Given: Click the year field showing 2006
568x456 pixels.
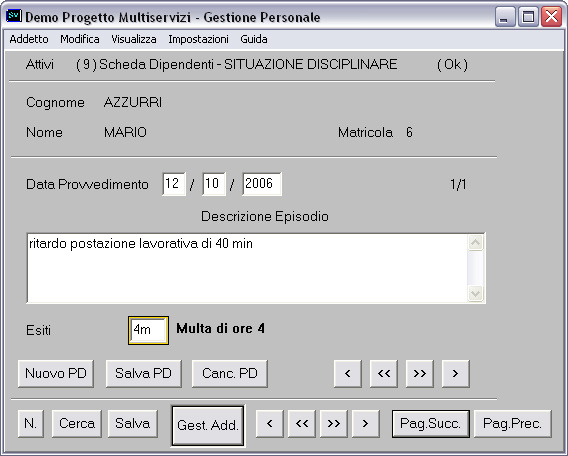Looking at the screenshot, I should [x=262, y=184].
